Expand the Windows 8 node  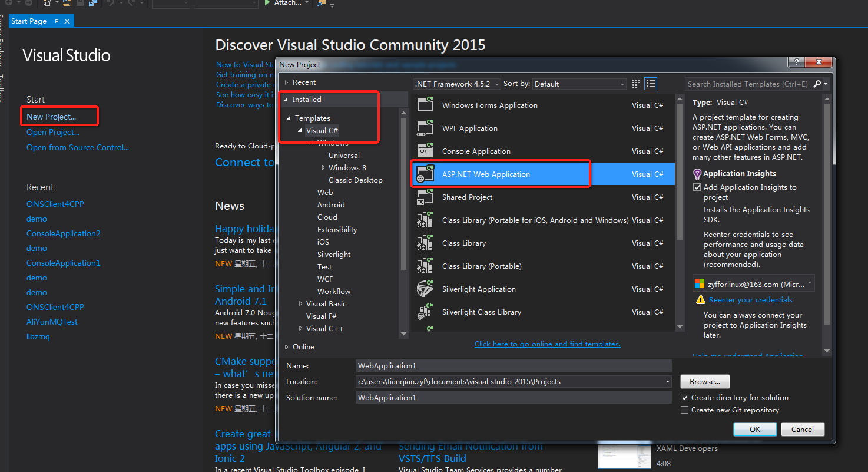tap(323, 168)
